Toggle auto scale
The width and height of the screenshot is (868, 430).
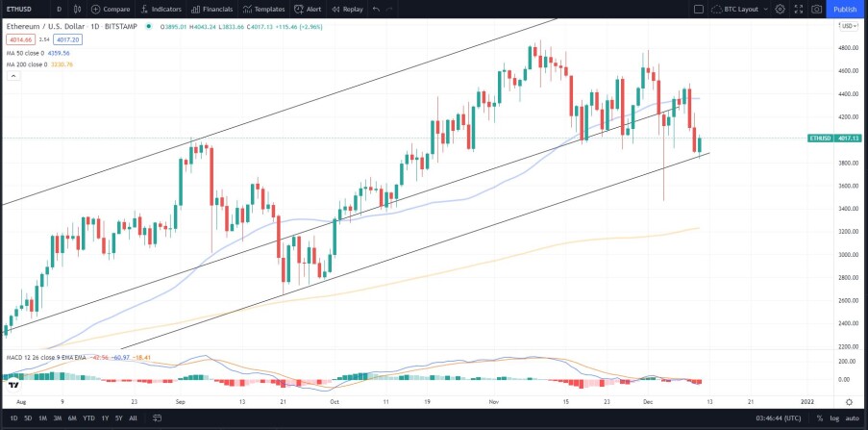851,417
